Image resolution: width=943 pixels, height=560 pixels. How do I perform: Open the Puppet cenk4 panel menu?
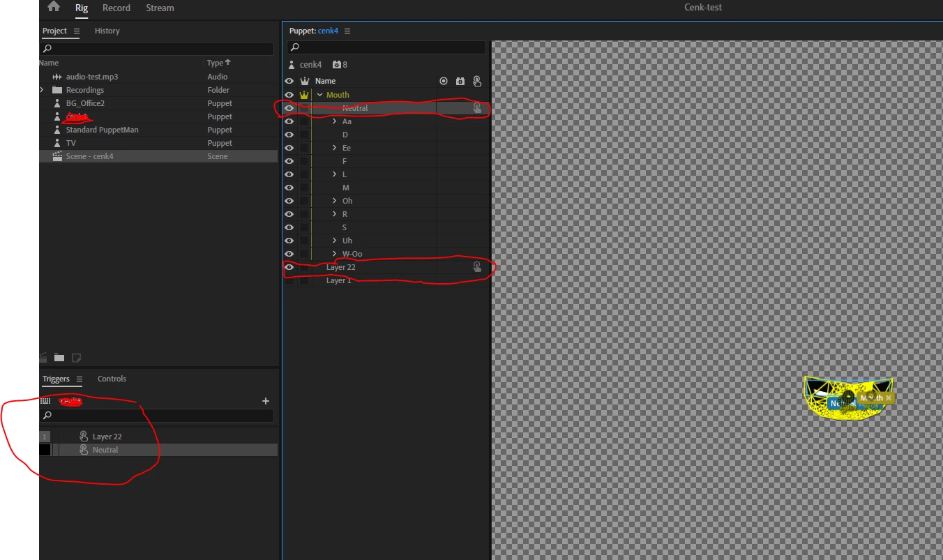point(347,31)
